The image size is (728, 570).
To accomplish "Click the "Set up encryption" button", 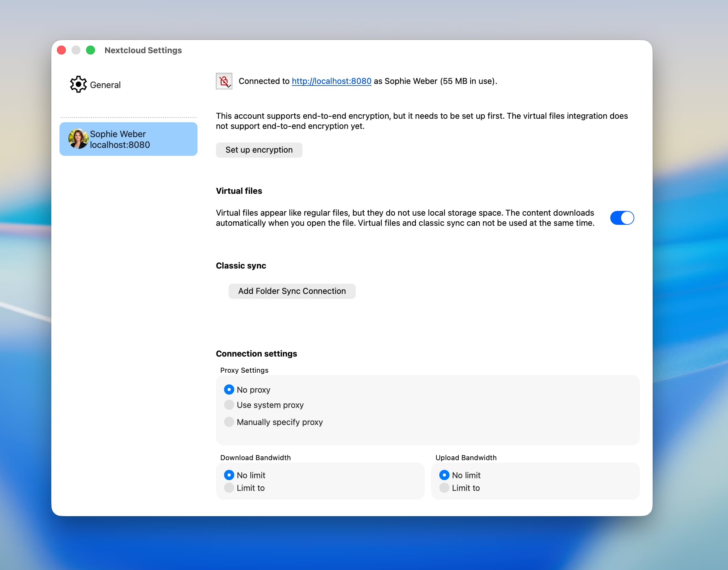I will coord(259,150).
